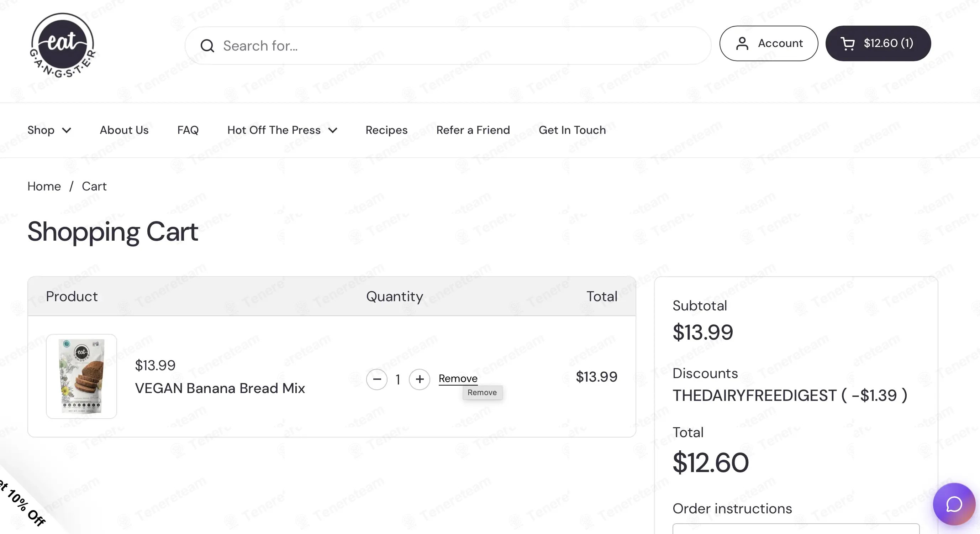
Task: Expand the Shop dropdown menu
Action: pyautogui.click(x=49, y=130)
